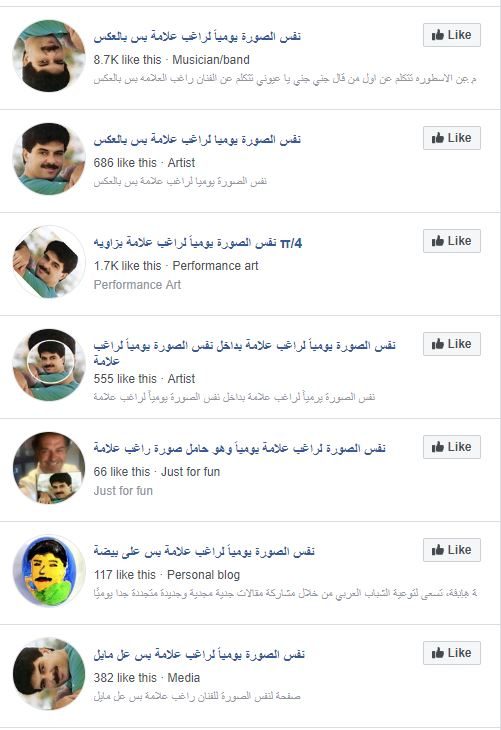501x730 pixels.
Task: Open the painted egg profile picture
Action: coord(49,571)
